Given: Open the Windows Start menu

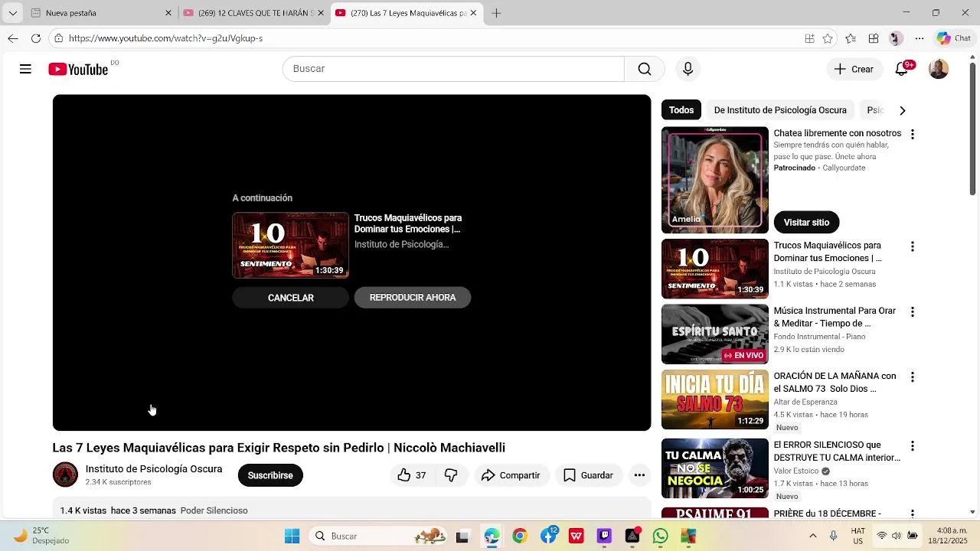Looking at the screenshot, I should [292, 536].
